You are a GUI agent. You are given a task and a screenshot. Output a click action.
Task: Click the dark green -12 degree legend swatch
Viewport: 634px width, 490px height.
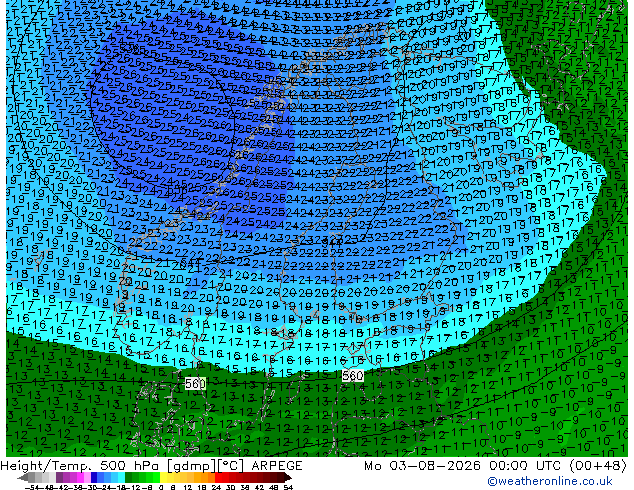pos(129,478)
